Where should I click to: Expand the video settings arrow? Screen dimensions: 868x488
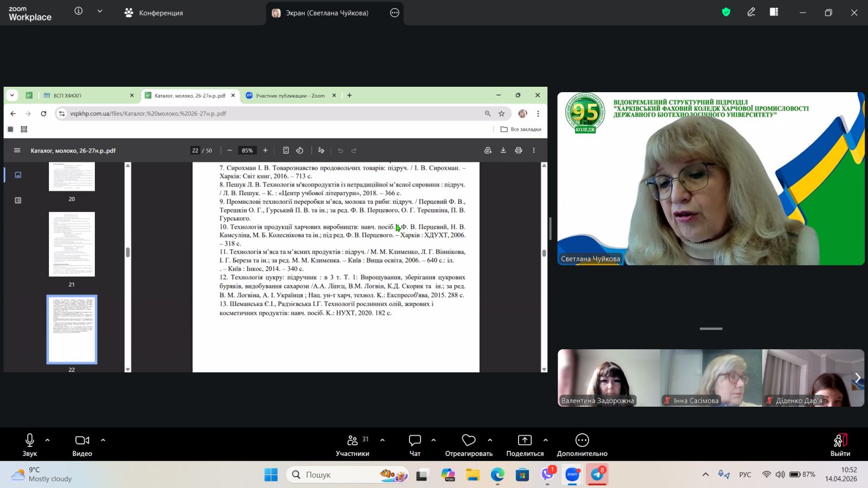[x=103, y=440]
